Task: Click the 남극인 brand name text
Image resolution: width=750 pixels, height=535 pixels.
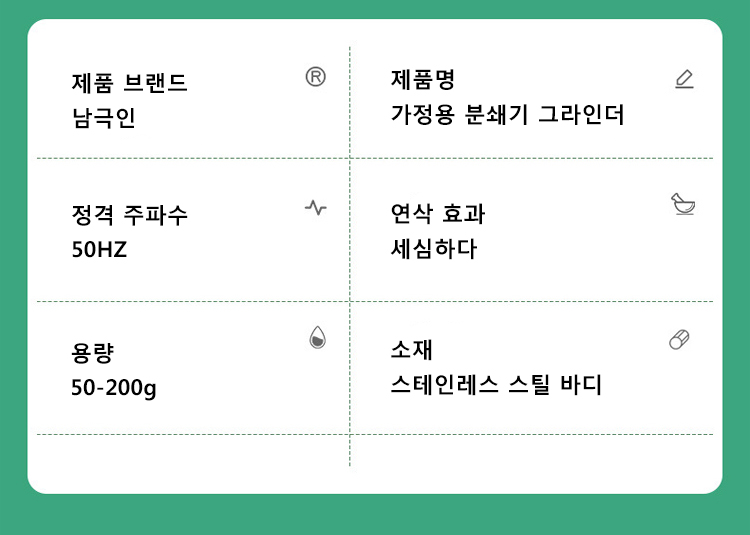Action: point(103,118)
